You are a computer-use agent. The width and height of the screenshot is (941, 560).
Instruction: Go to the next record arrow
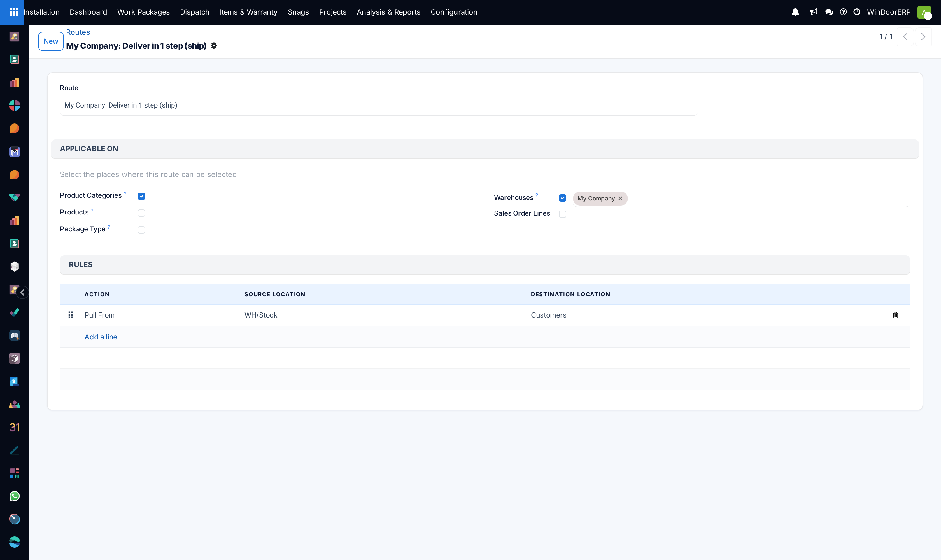[923, 37]
